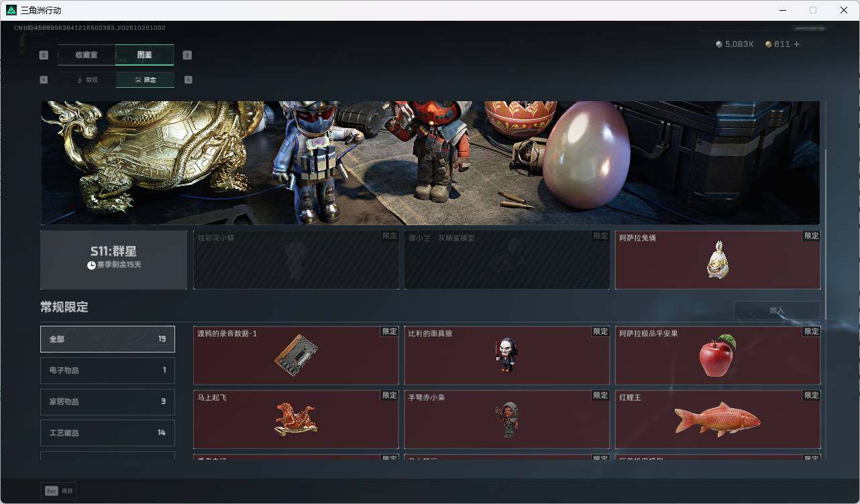Select the locked 德小兰·灰睛鲨模型 card
The height and width of the screenshot is (504, 860).
[x=506, y=260]
